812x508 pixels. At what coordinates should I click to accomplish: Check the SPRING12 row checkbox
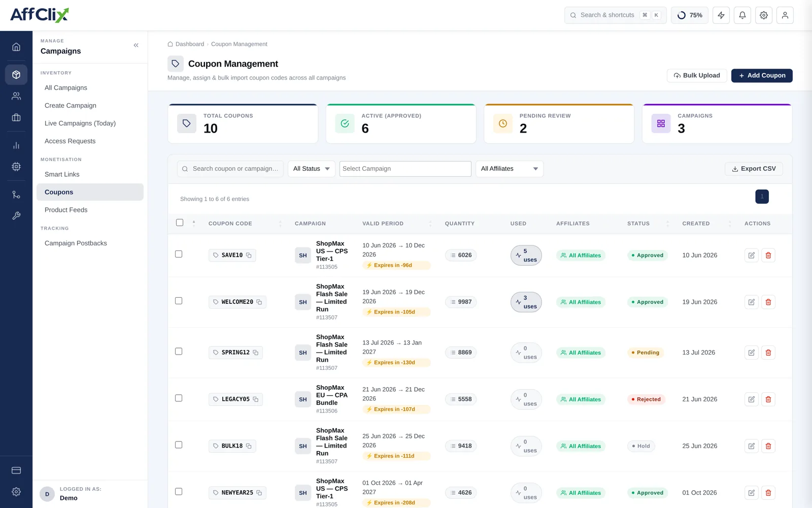point(179,352)
